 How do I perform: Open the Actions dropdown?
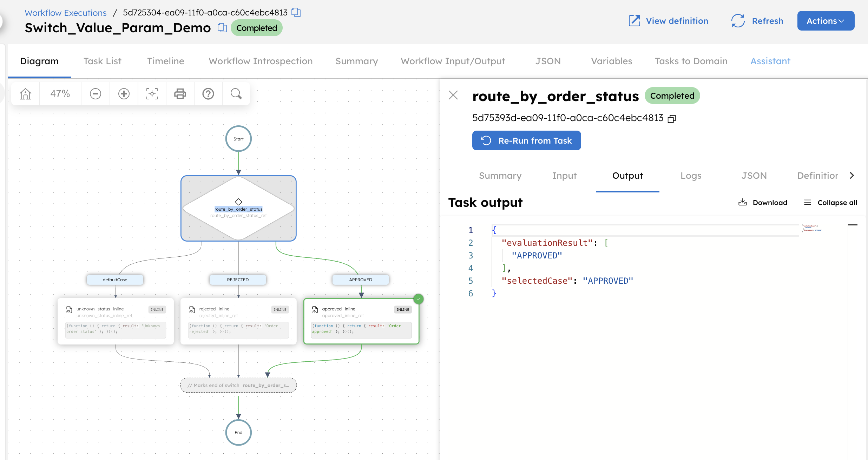pos(826,21)
